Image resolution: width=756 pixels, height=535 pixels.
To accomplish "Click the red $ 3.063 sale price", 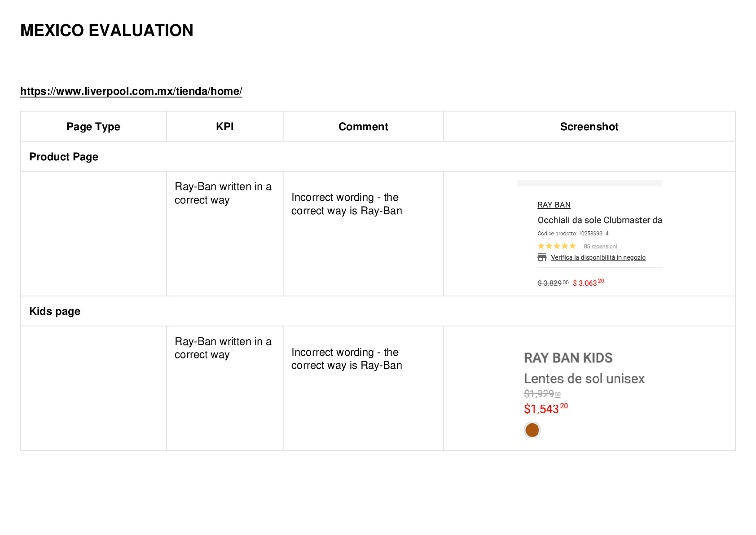I will 588,283.
